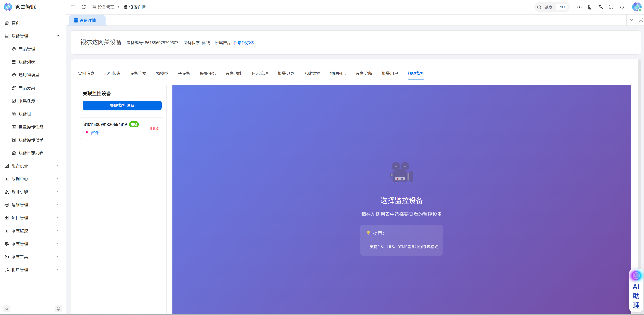
Task: Open the settings gear icon
Action: [x=579, y=7]
